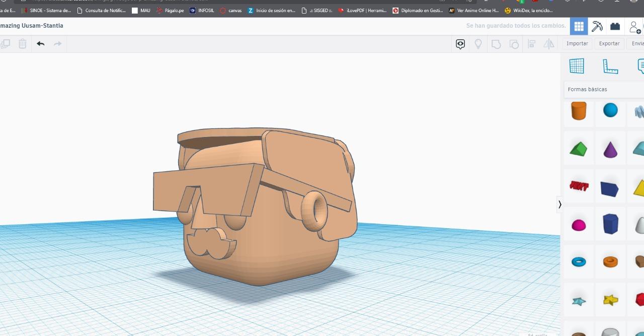The width and height of the screenshot is (644, 336).
Task: Pick the purple cone shape
Action: click(x=610, y=149)
